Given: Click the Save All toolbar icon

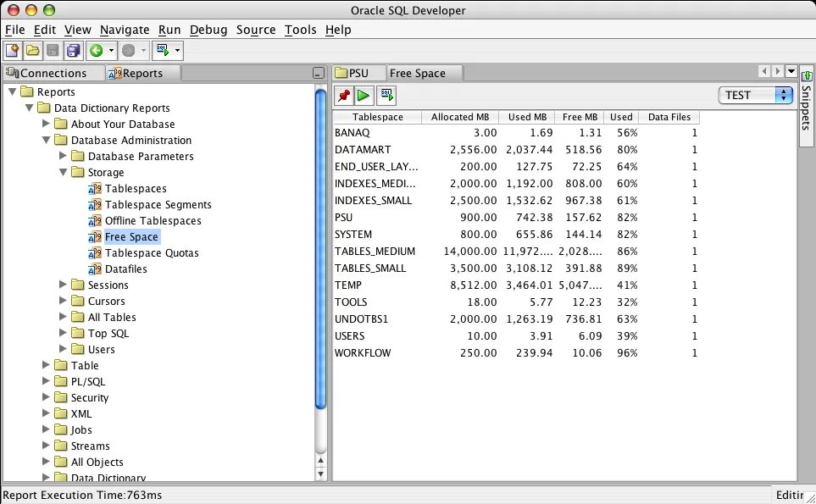Looking at the screenshot, I should [73, 51].
